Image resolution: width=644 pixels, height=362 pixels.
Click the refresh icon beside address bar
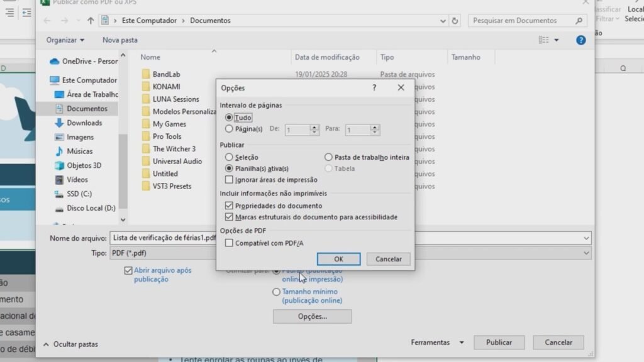(x=455, y=21)
